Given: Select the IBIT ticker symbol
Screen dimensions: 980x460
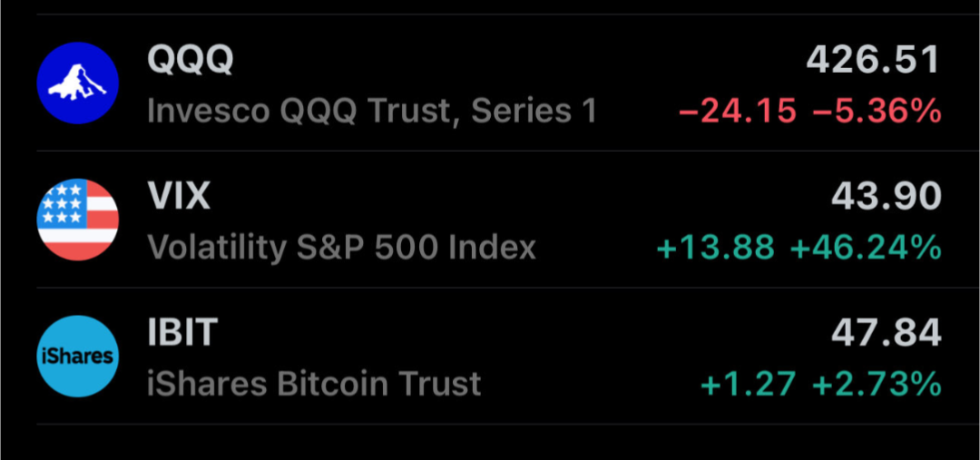Looking at the screenshot, I should click(x=182, y=333).
